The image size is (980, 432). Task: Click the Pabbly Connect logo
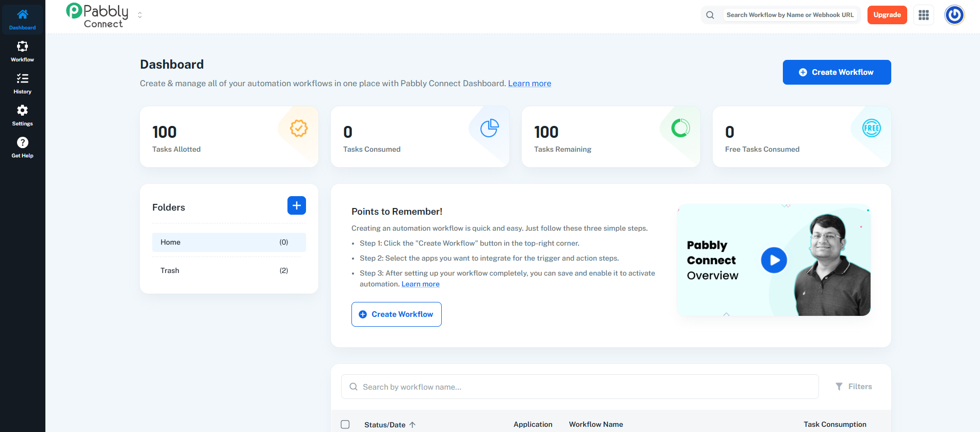click(x=98, y=15)
